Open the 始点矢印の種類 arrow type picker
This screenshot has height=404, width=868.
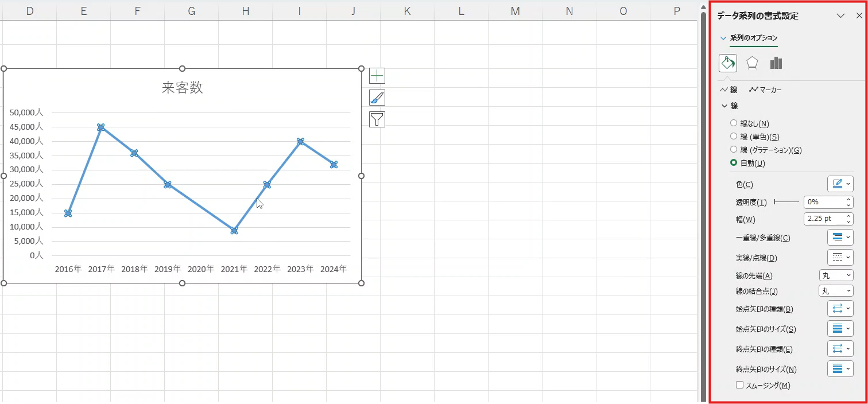tap(840, 309)
